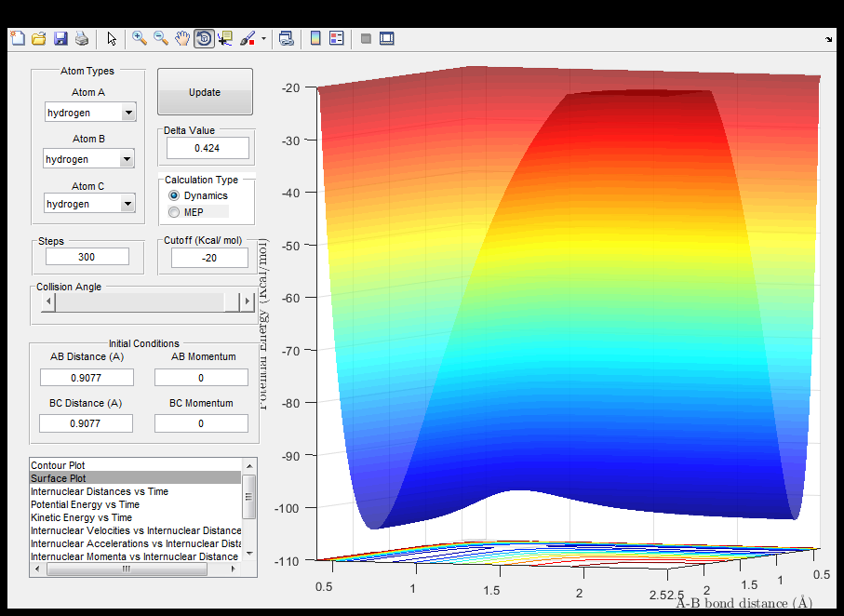
Task: Click the Open File folder icon
Action: pyautogui.click(x=39, y=38)
